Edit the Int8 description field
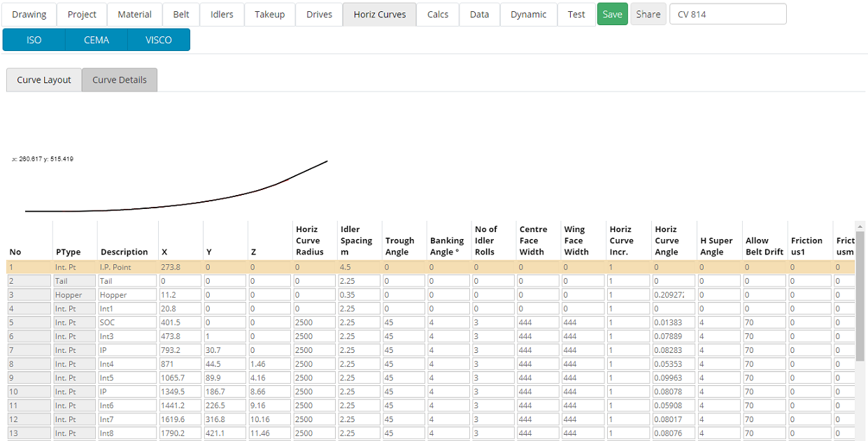 point(128,433)
